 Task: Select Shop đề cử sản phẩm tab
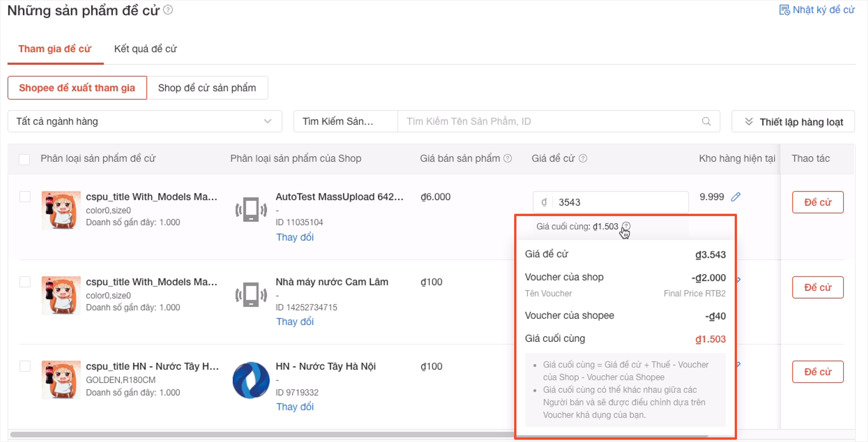pos(207,88)
